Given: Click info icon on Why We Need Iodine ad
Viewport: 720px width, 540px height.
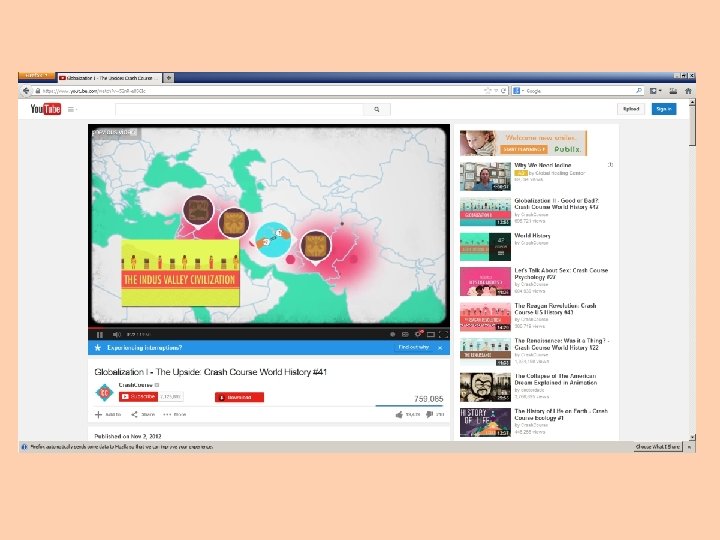Looking at the screenshot, I should tap(610, 165).
